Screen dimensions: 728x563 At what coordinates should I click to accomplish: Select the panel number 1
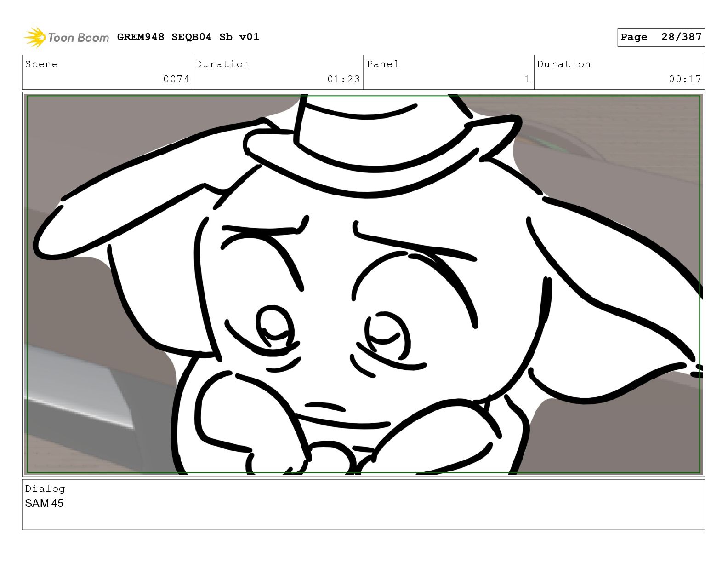point(528,79)
